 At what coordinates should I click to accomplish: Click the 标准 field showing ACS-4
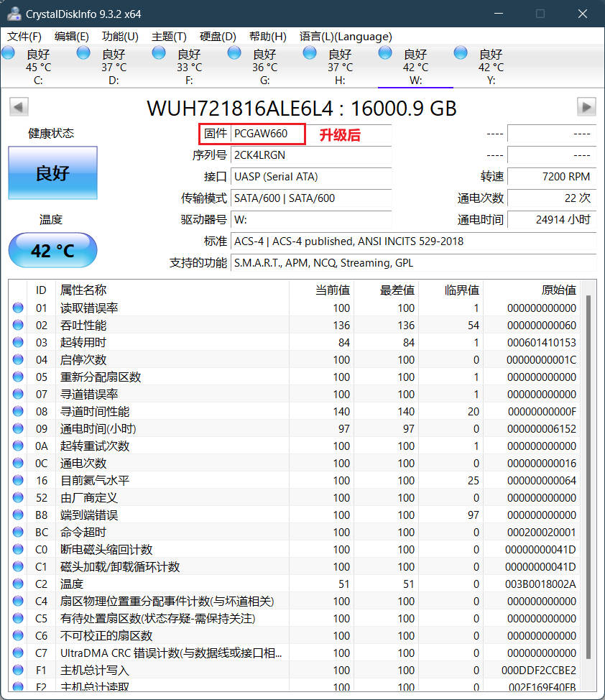[x=413, y=241]
